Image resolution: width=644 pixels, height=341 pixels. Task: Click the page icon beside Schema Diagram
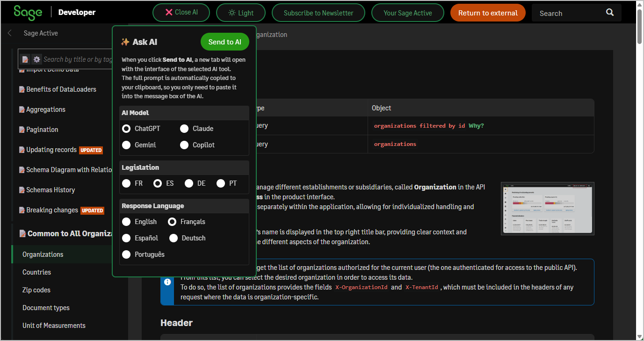coord(22,170)
